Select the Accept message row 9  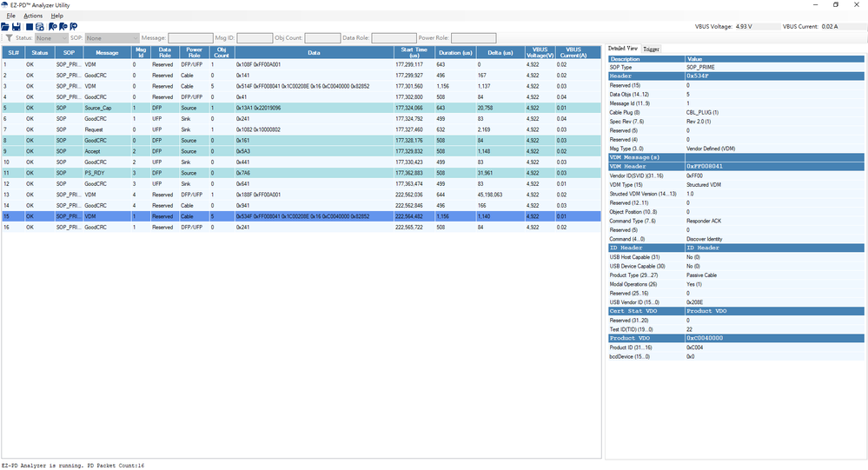tap(301, 151)
